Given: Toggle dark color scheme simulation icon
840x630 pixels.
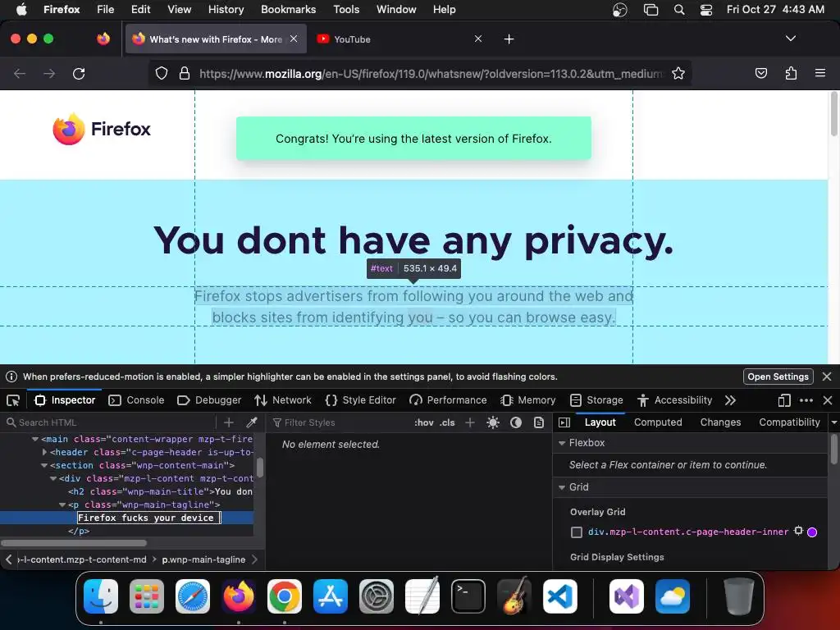Looking at the screenshot, I should point(516,422).
